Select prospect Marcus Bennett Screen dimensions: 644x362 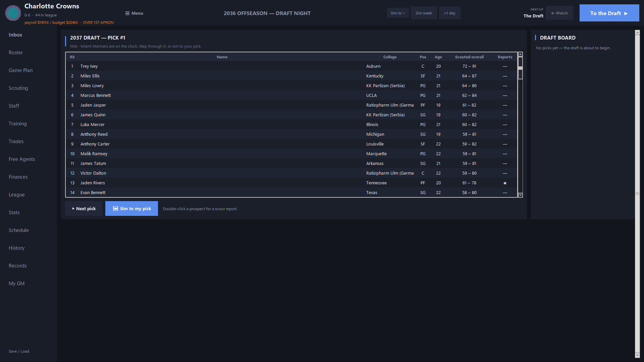click(291, 96)
